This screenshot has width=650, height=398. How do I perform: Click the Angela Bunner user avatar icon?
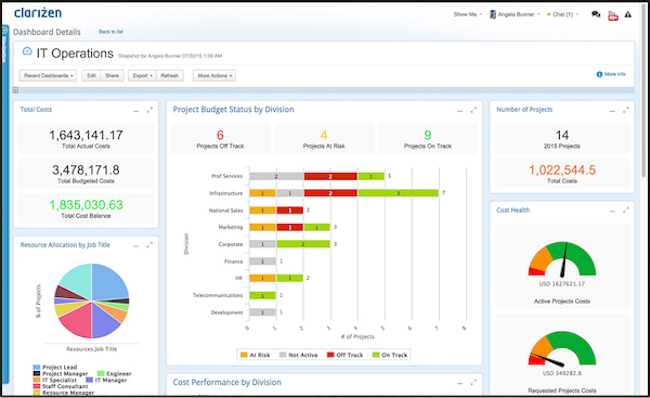492,15
